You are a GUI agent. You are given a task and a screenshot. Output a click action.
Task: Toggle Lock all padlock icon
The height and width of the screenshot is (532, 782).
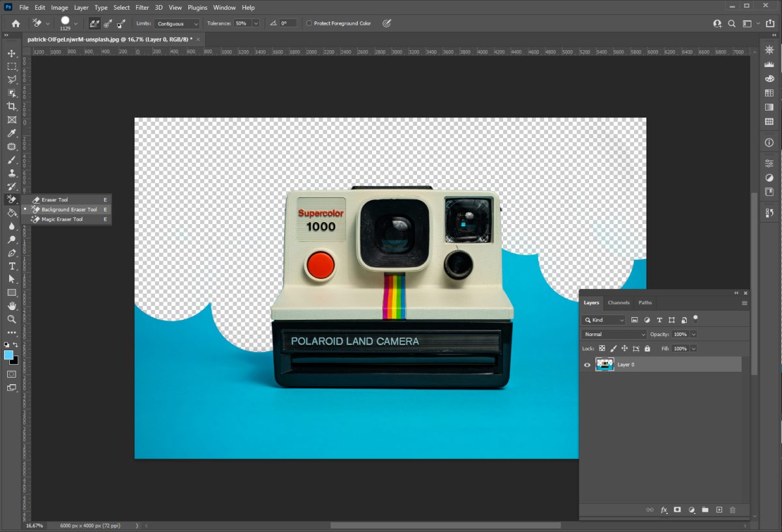point(647,349)
